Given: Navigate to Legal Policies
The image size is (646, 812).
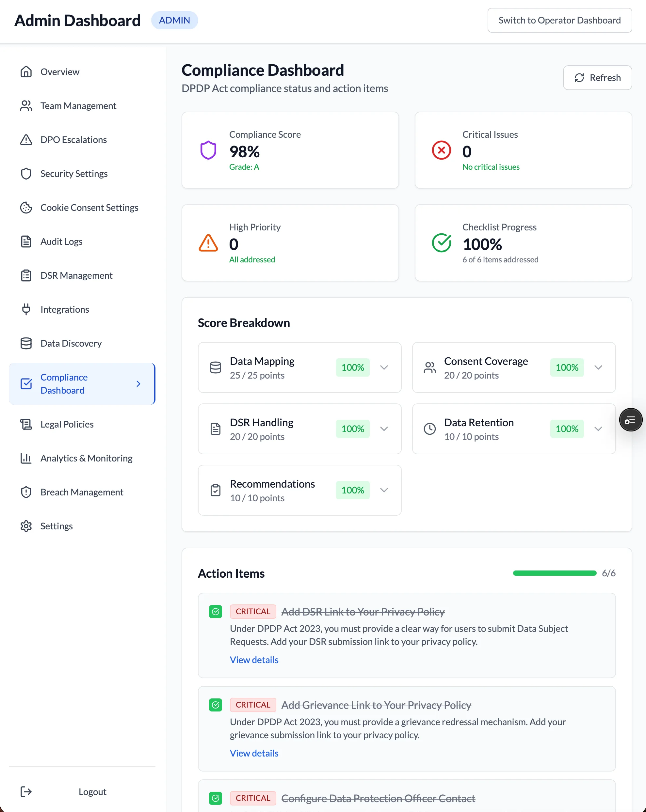Looking at the screenshot, I should pos(66,424).
